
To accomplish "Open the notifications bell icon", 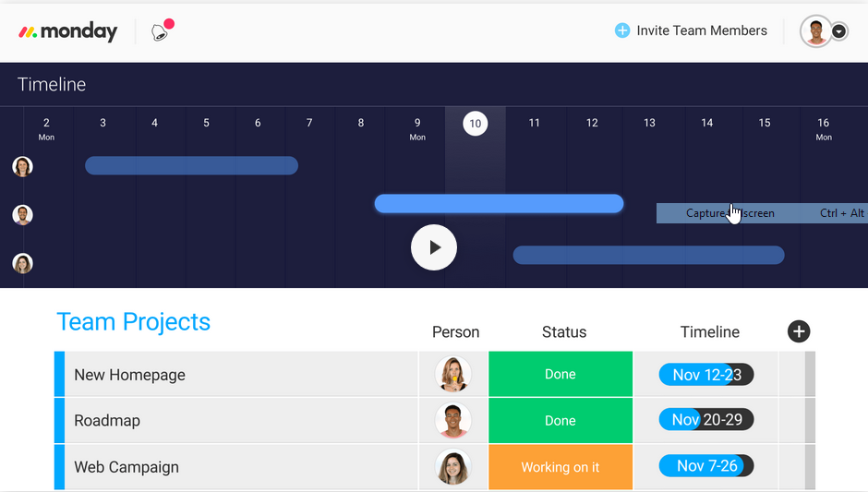I will tap(161, 32).
